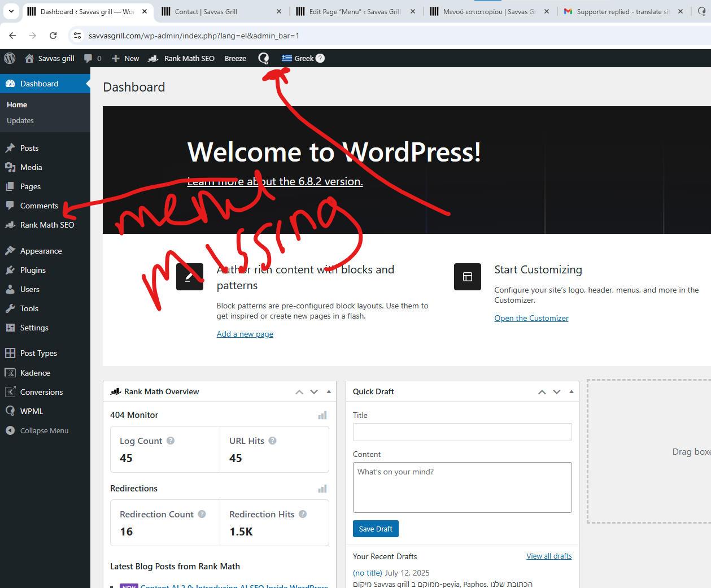
Task: Click the Pages sidebar icon
Action: click(x=10, y=186)
